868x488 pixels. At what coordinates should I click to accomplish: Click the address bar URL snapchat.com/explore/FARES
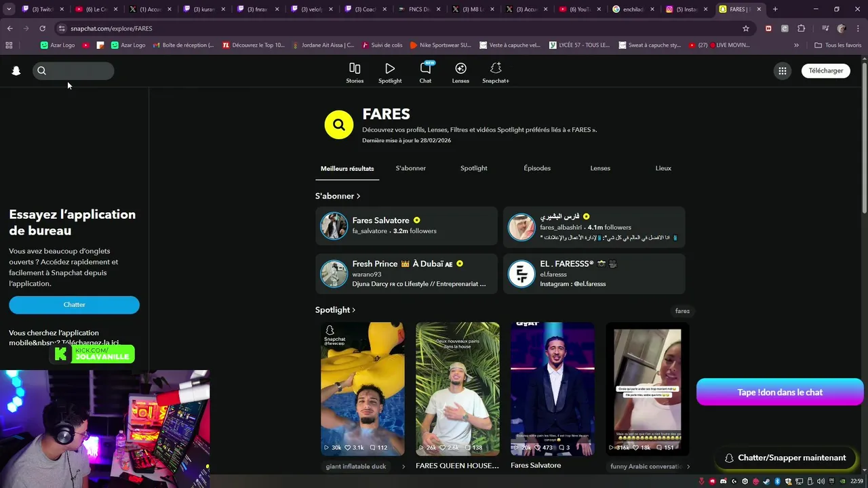pyautogui.click(x=111, y=28)
